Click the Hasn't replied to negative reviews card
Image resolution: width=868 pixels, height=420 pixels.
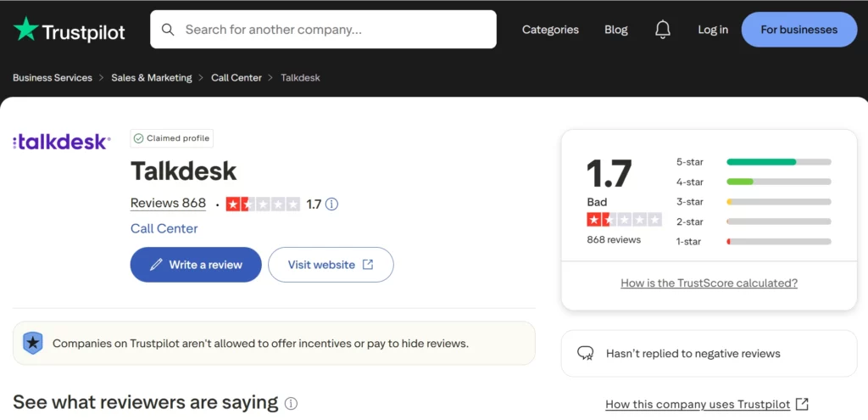coord(709,354)
